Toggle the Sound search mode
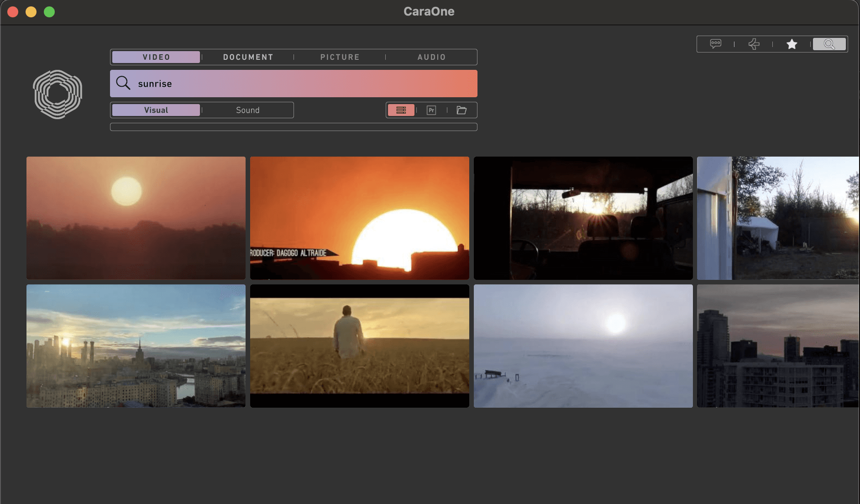This screenshot has width=860, height=504. (x=247, y=110)
